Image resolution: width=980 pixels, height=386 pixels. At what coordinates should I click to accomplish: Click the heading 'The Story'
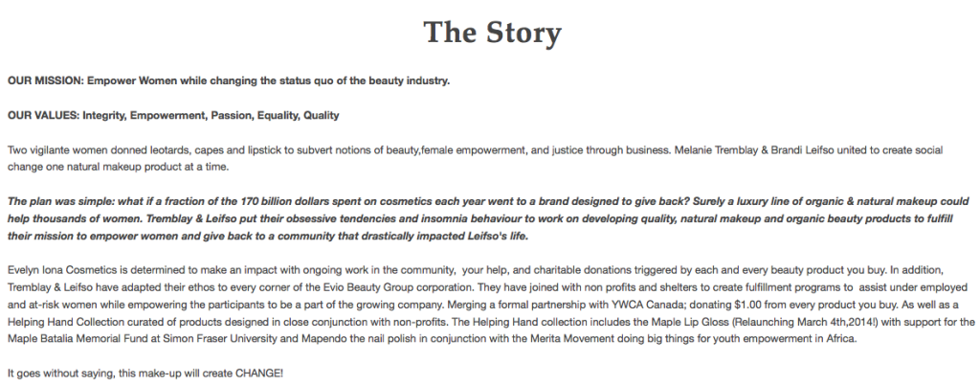coord(493,33)
